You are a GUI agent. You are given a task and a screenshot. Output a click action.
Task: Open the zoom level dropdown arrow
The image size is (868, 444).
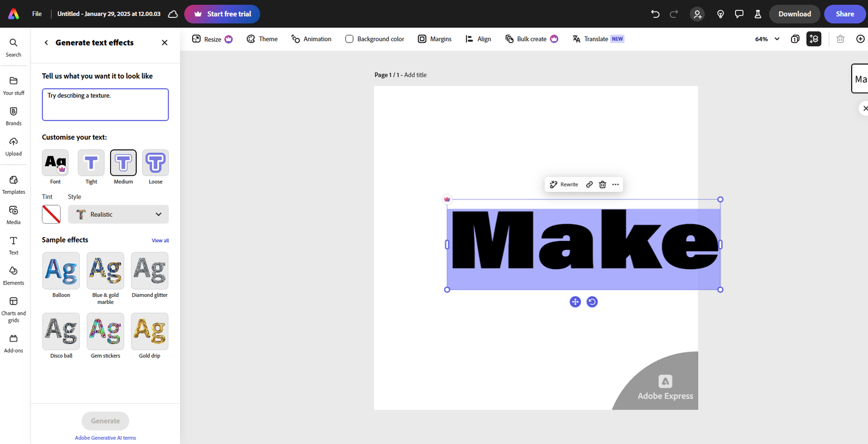tap(777, 39)
